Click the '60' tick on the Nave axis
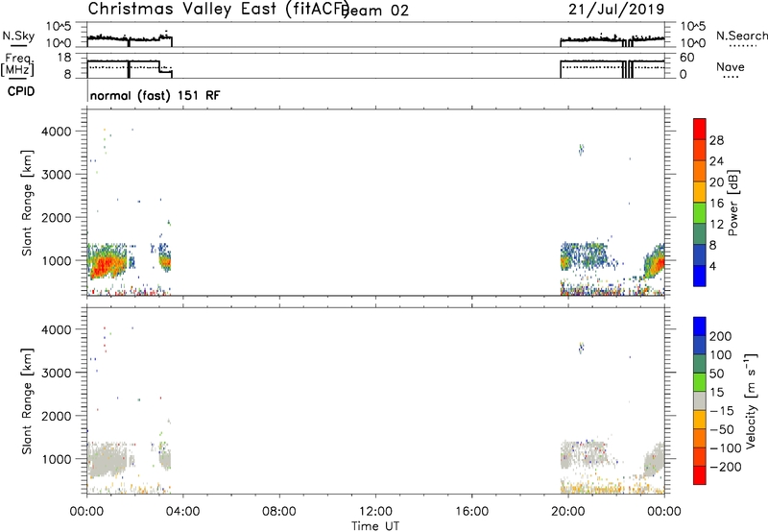This screenshot has height=532, width=768. 686,58
